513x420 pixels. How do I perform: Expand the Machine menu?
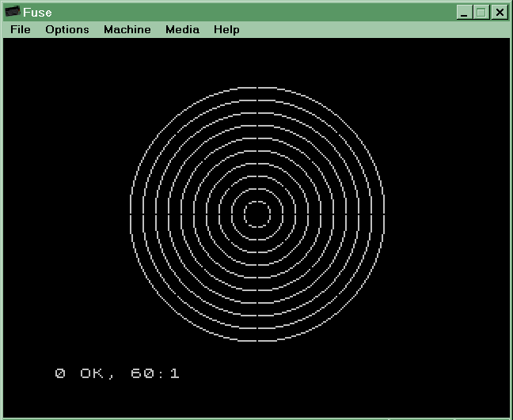point(127,29)
